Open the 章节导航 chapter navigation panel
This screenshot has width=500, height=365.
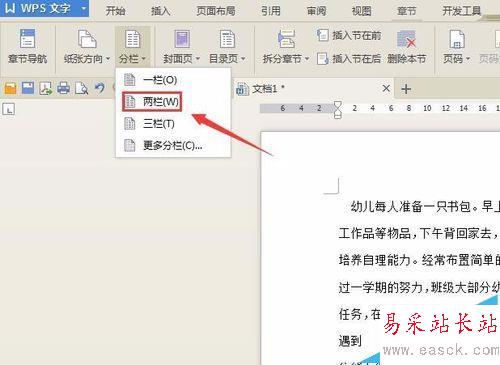[28, 47]
